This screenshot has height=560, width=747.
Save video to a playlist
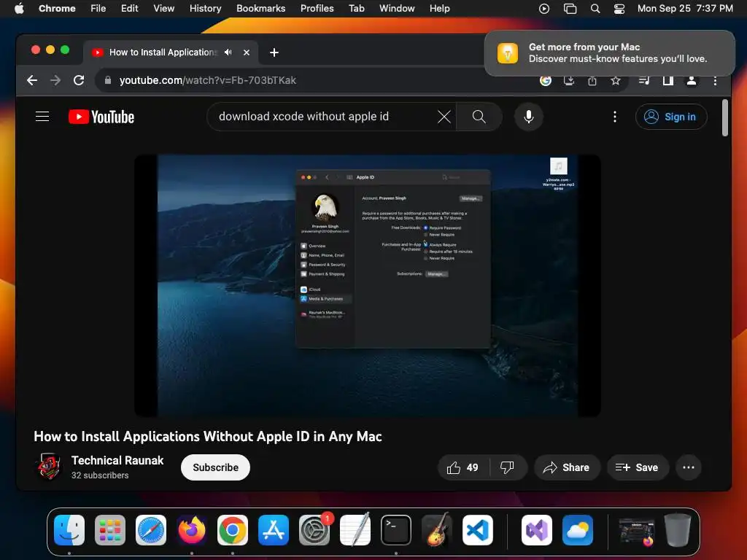pos(637,467)
